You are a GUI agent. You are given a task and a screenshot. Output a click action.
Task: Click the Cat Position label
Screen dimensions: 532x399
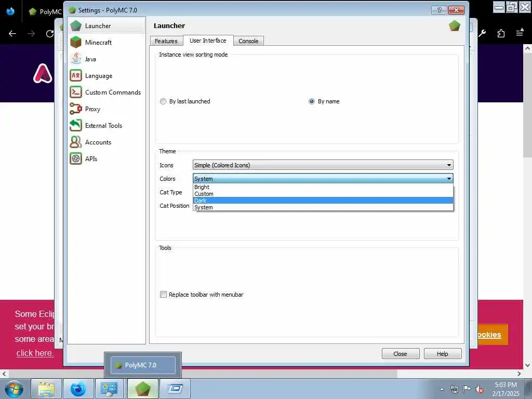click(x=175, y=206)
